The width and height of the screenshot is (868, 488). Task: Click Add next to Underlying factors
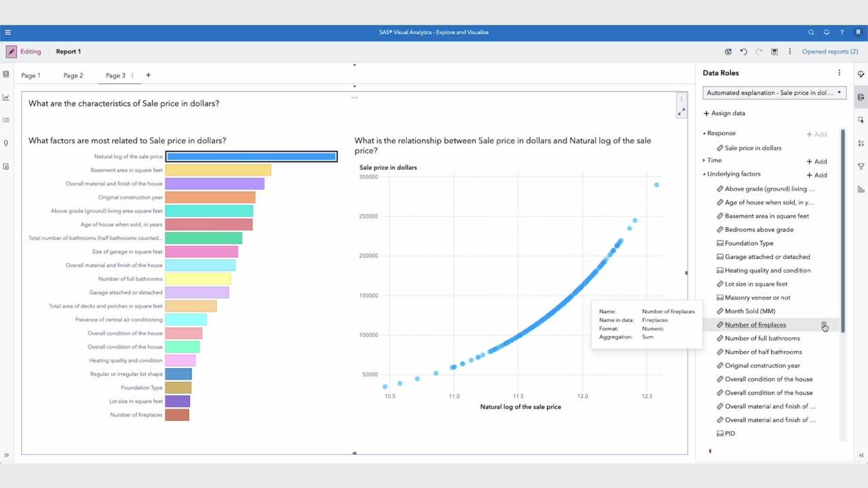click(816, 175)
